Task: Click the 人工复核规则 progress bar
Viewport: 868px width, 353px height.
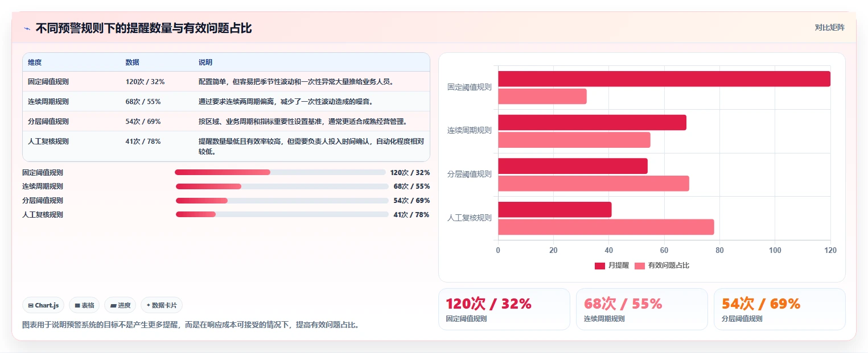Action: [282, 214]
